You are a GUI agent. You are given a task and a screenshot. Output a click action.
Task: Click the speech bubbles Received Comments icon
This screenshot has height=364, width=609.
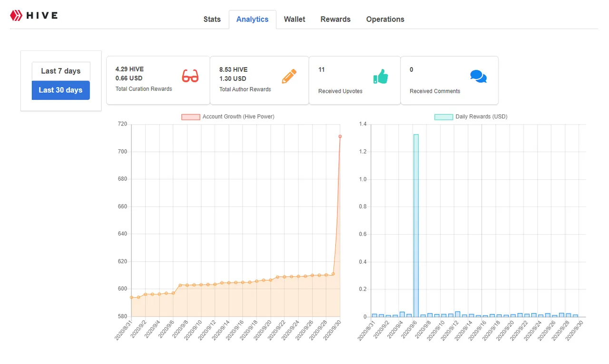pyautogui.click(x=478, y=77)
